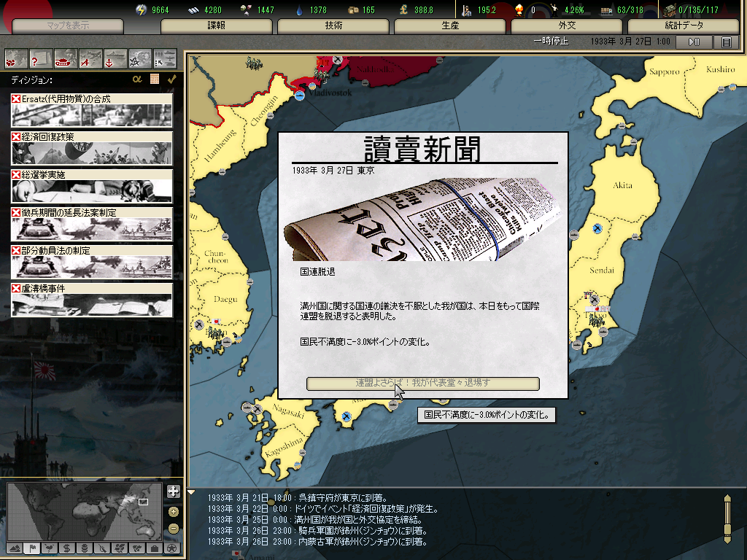Screen dimensions: 747x560
Task: Dismiss the 徴兵期間の延長法案制定 decision
Action: (16, 212)
